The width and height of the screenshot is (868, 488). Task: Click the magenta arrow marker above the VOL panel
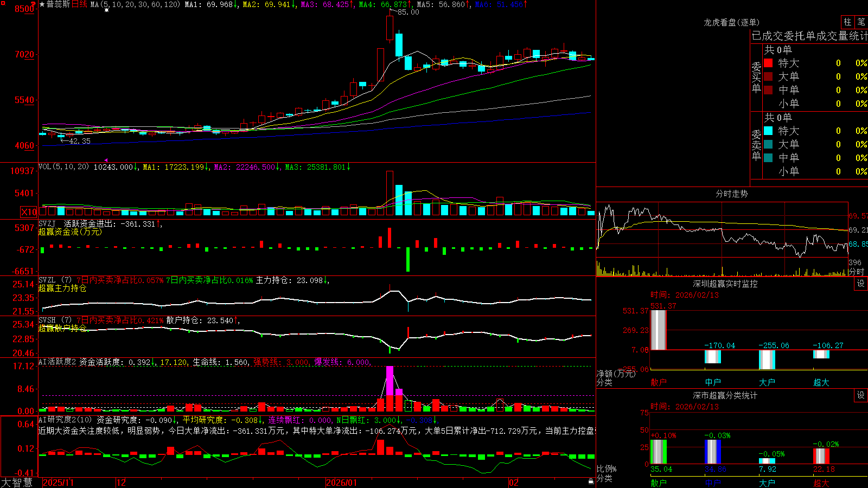106,160
